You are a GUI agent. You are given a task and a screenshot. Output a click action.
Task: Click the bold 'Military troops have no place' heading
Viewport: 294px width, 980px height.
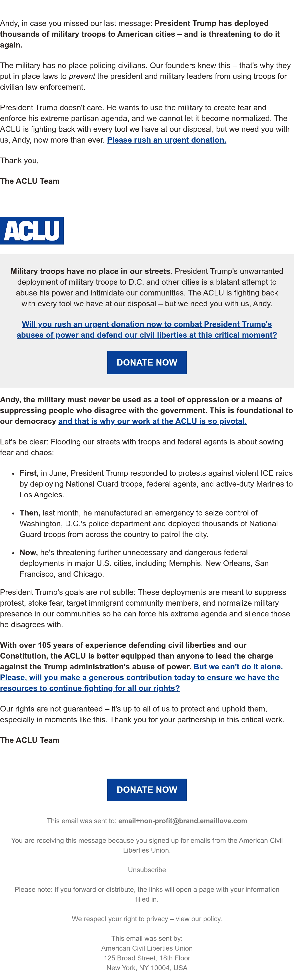click(x=91, y=271)
